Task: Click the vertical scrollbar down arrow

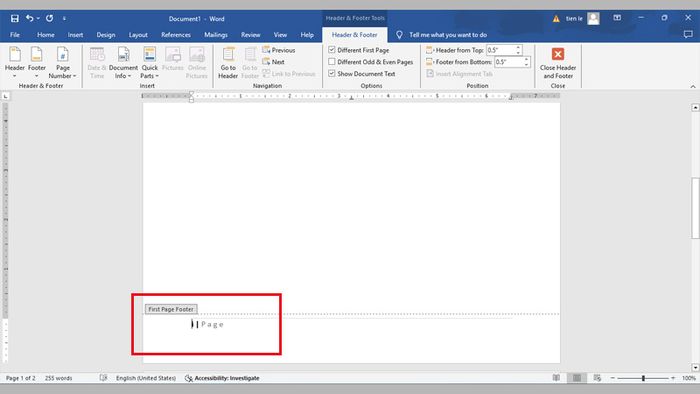Action: coord(695,367)
